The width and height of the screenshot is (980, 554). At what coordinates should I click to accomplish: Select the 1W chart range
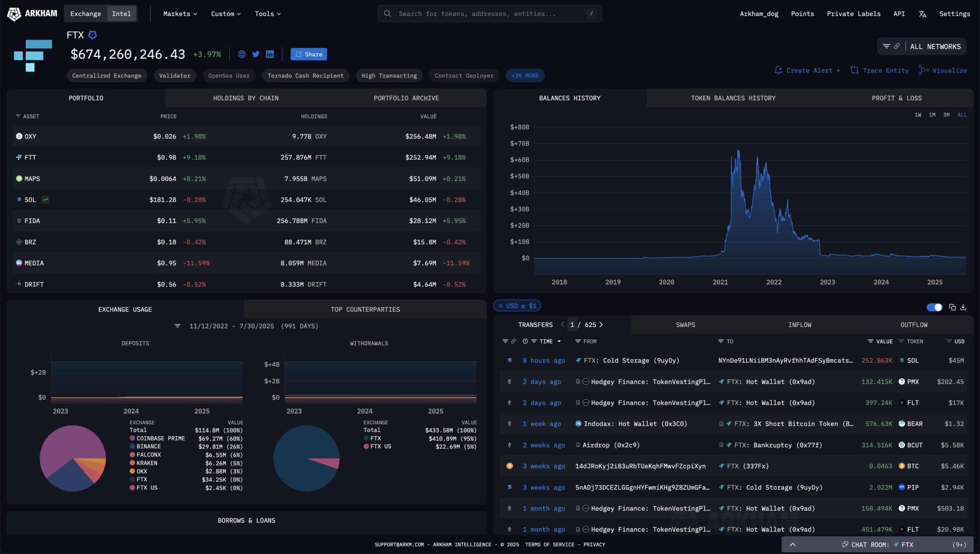(x=918, y=115)
